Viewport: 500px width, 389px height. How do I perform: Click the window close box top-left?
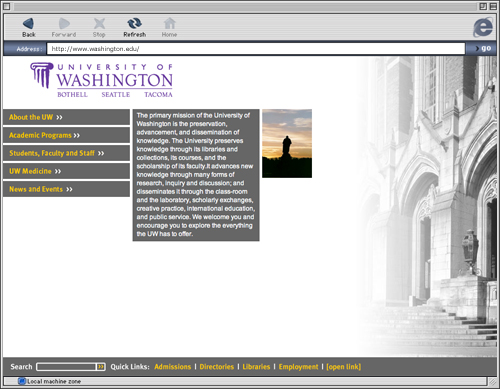(6, 6)
